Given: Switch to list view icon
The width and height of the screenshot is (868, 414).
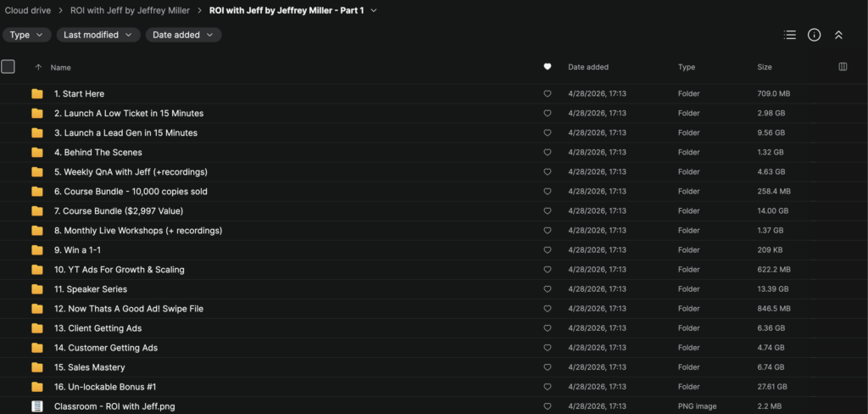Looking at the screenshot, I should [x=790, y=35].
